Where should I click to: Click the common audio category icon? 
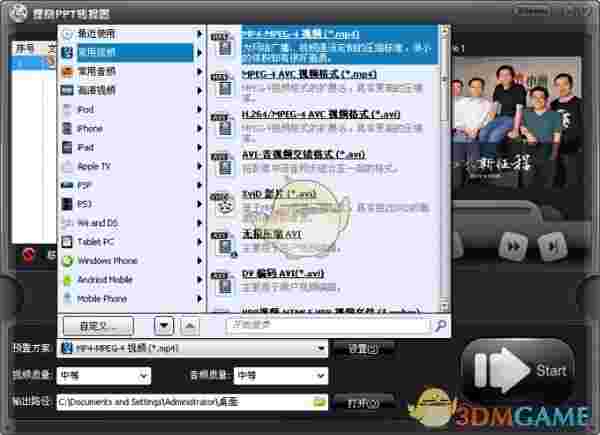pos(67,72)
